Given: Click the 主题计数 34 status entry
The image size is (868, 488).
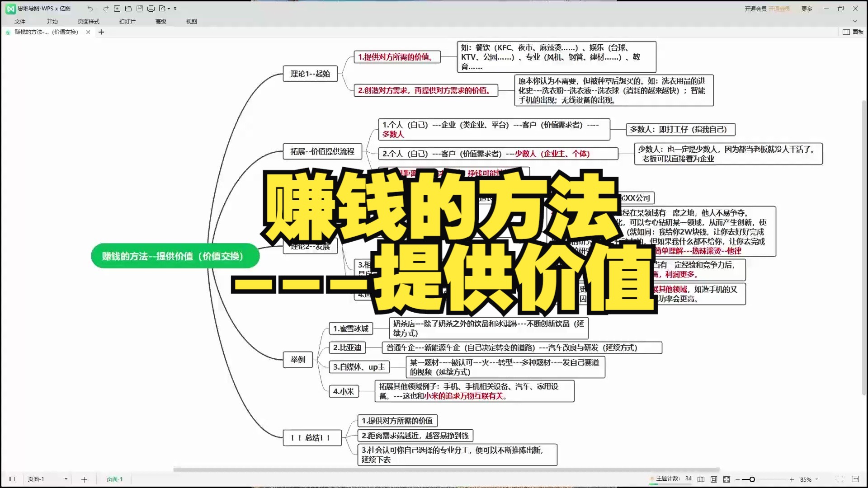Looking at the screenshot, I should point(671,479).
